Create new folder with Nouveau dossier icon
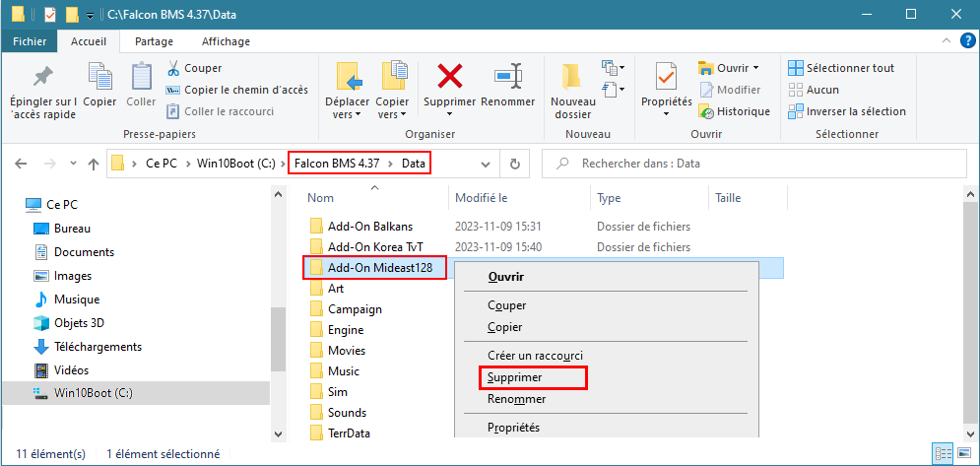The height and width of the screenshot is (466, 980). (572, 77)
